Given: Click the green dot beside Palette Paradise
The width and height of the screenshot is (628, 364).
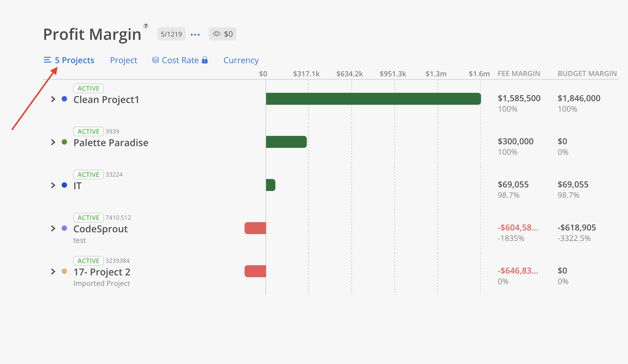Looking at the screenshot, I should tap(64, 142).
